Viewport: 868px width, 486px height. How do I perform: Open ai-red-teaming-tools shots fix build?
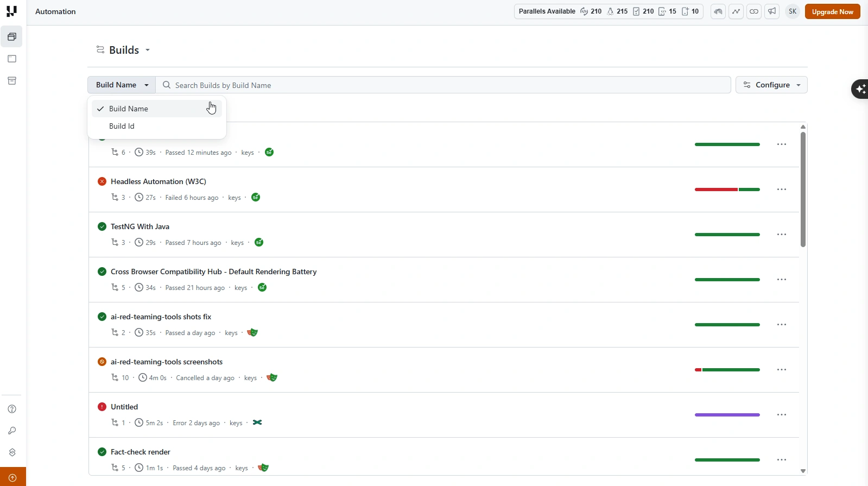[161, 317]
